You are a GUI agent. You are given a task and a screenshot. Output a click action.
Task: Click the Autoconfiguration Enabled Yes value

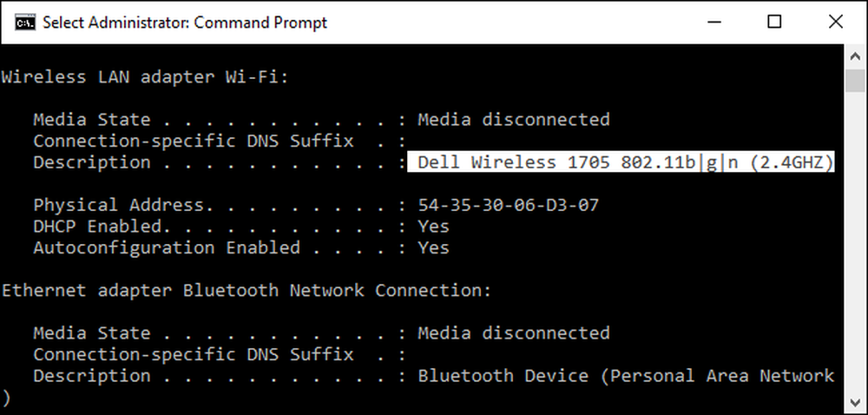point(433,248)
